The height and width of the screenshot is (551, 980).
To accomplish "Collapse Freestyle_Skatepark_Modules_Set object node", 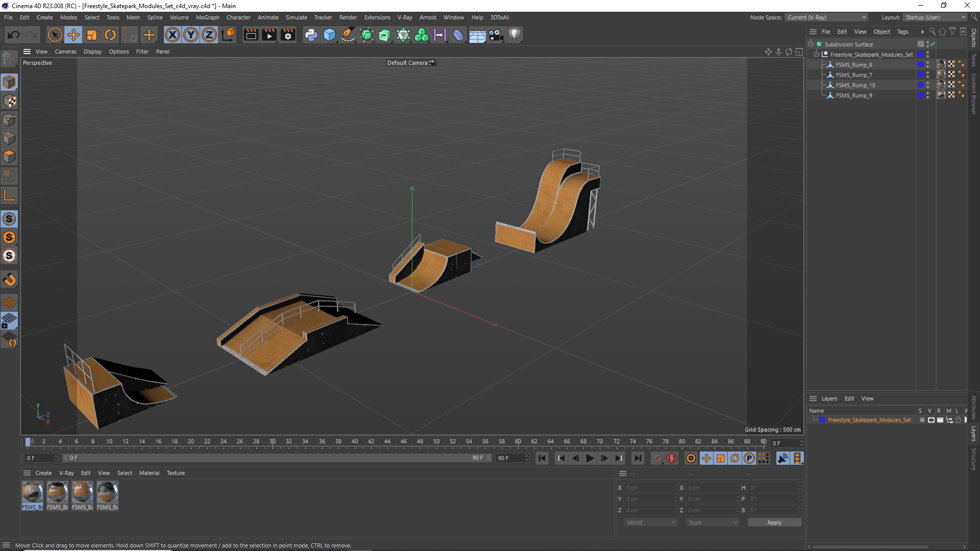I will [816, 55].
